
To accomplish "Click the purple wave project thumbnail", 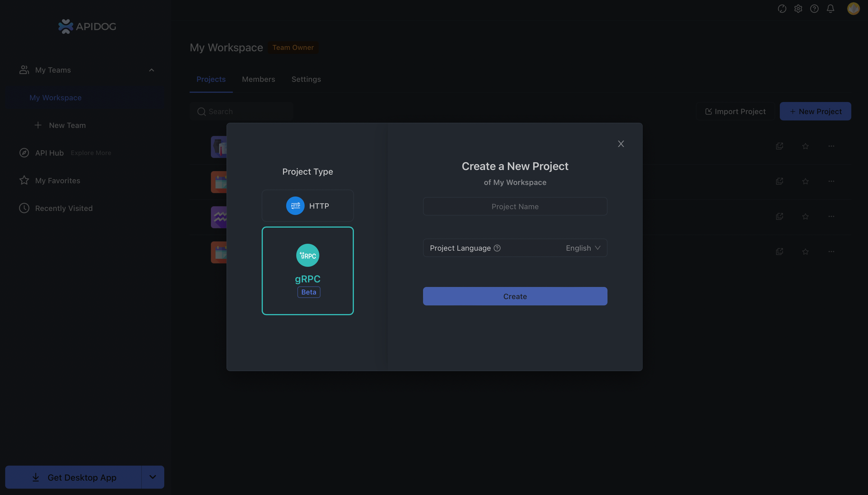I will point(219,217).
